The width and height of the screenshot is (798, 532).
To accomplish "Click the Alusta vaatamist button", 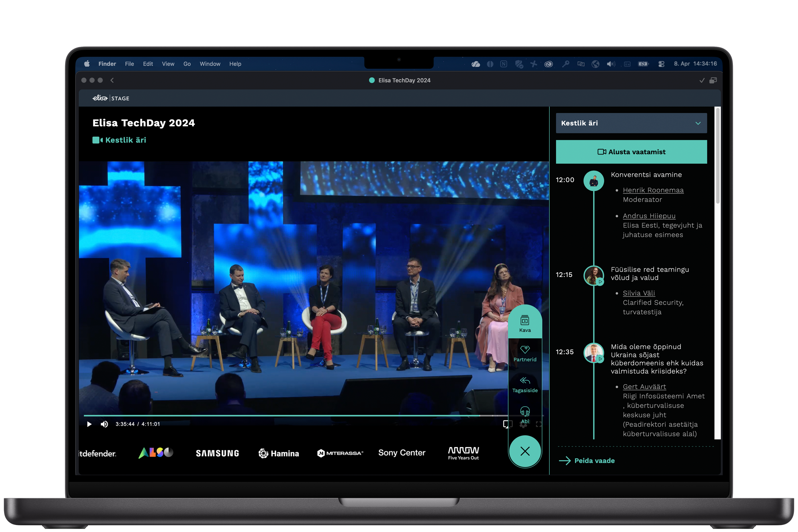I will 631,152.
